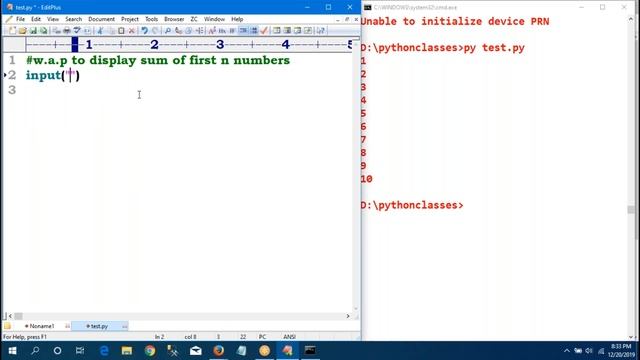This screenshot has height=360, width=640.
Task: Click 'Unable to initialize device PRN' text
Action: click(455, 22)
